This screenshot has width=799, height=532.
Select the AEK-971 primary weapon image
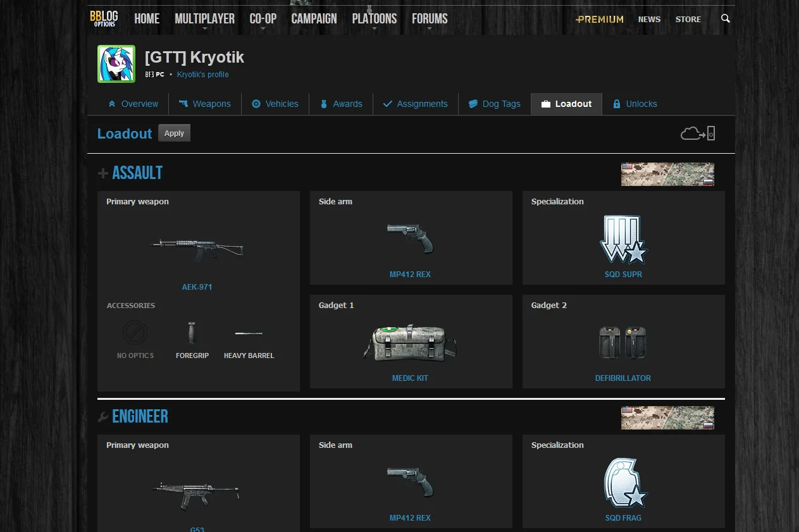point(197,249)
